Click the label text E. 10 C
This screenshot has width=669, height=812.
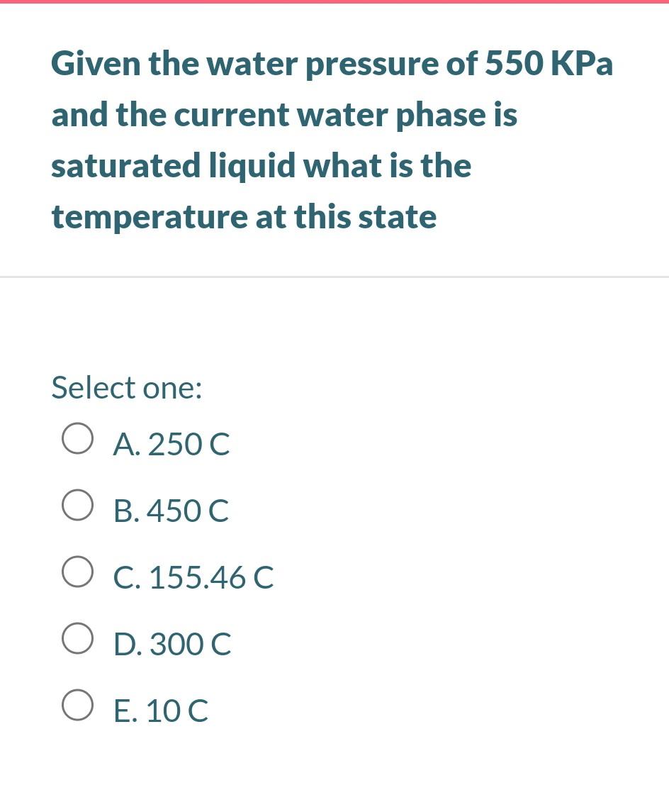[x=160, y=711]
